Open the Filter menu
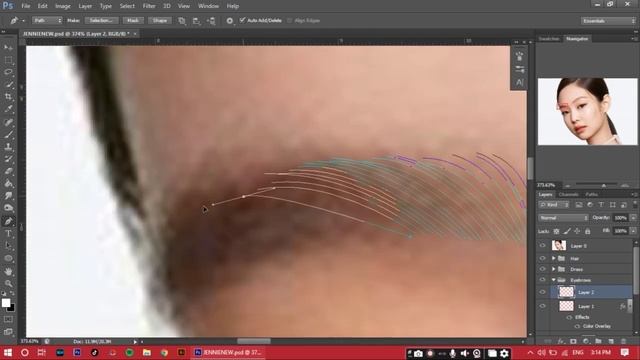The width and height of the screenshot is (640, 360). tap(149, 6)
